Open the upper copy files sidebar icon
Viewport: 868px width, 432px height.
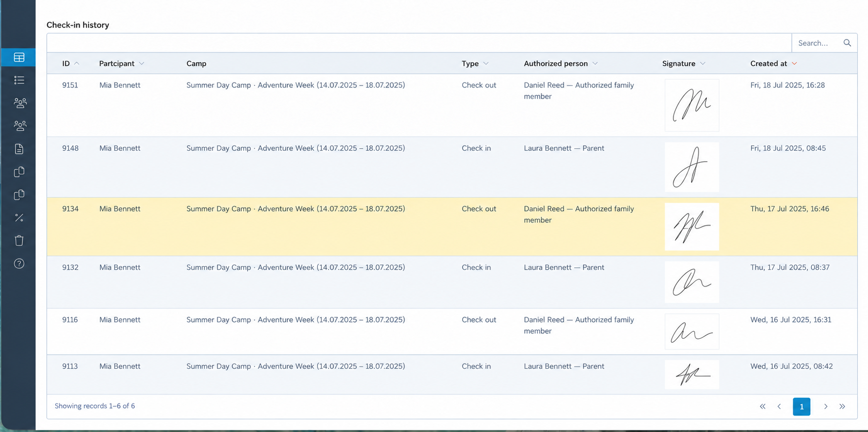tap(19, 172)
